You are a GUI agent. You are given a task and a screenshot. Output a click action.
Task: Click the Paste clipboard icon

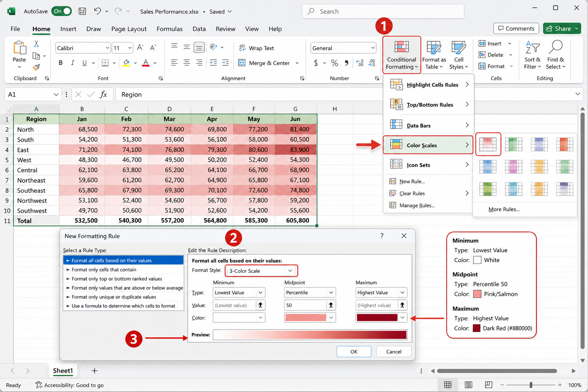tap(19, 47)
